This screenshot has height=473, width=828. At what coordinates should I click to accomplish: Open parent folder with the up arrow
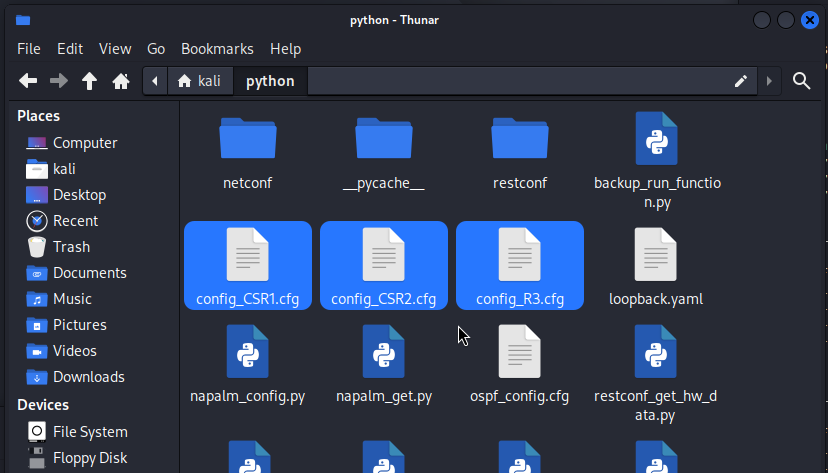[x=89, y=81]
